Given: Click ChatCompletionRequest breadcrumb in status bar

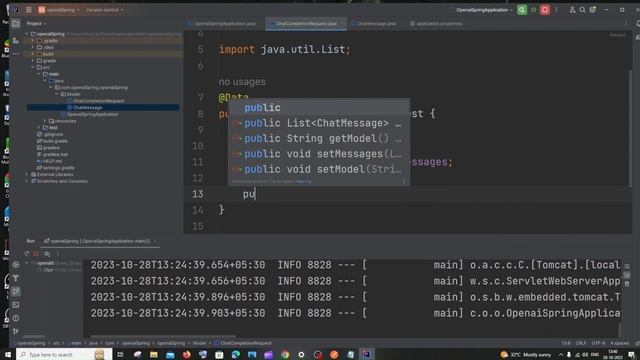Looking at the screenshot, I should tap(243, 343).
